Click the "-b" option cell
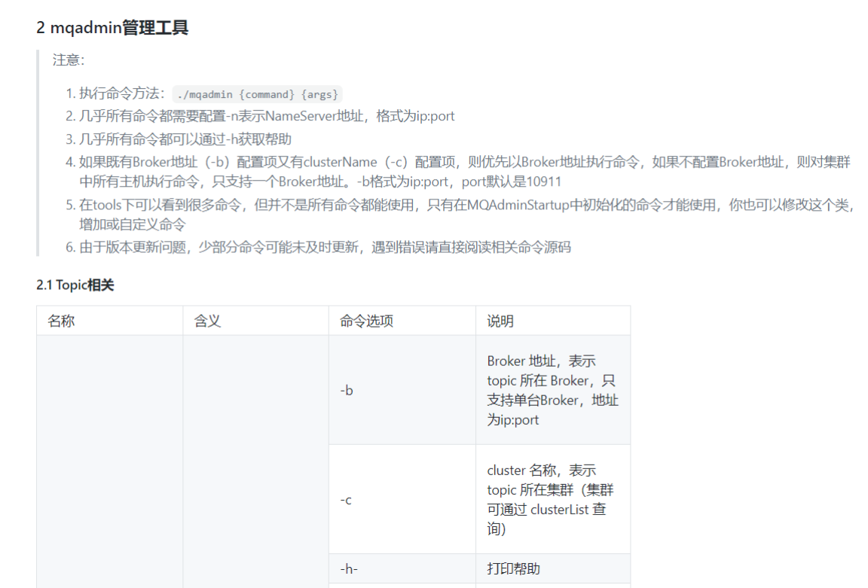Screen dimensions: 868x588 347,391
